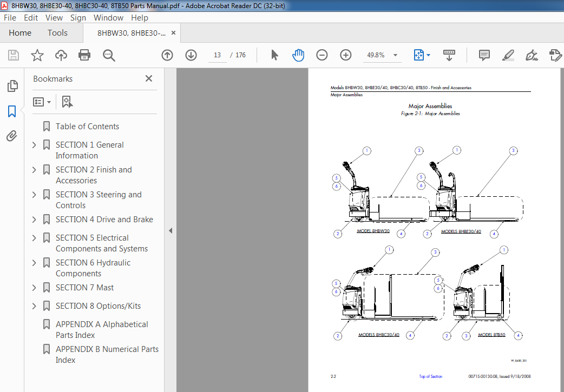Zoom in with plus icon

(x=346, y=55)
